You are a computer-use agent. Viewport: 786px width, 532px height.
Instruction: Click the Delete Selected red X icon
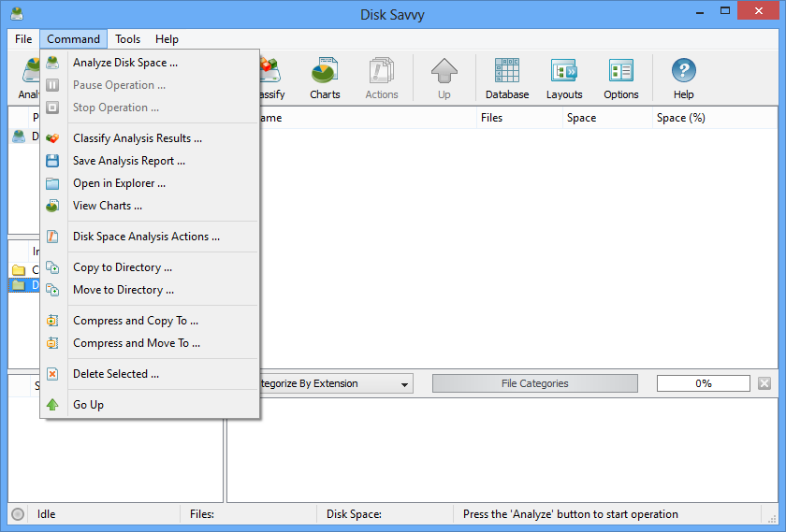coord(52,374)
